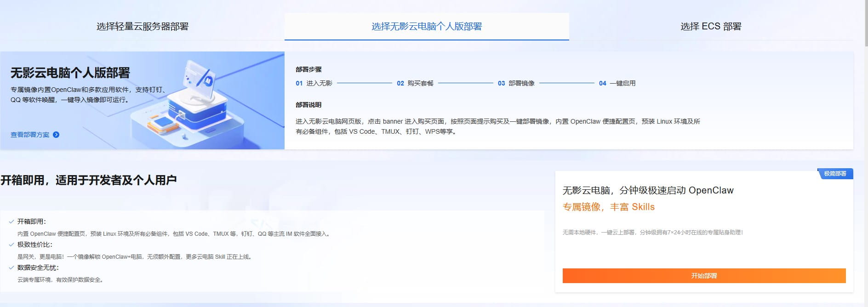This screenshot has width=868, height=307.
Task: Select step 01 进入无影
Action: (x=314, y=83)
